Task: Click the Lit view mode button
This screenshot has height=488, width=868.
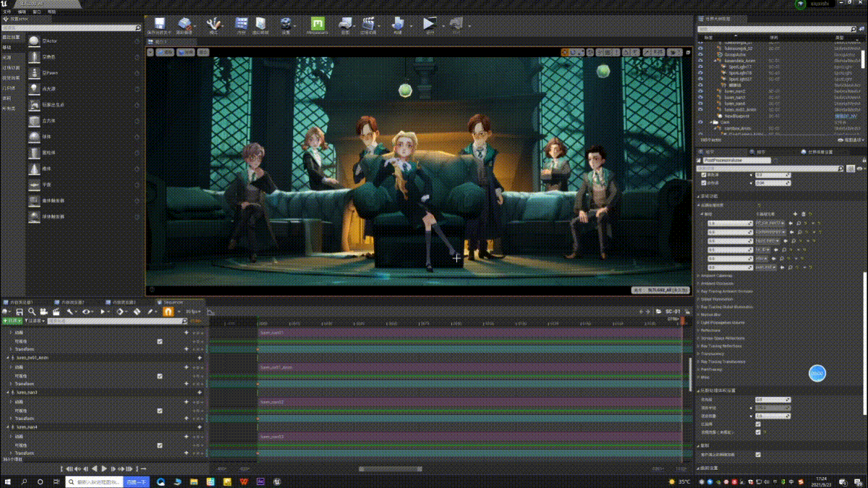Action: [x=186, y=52]
